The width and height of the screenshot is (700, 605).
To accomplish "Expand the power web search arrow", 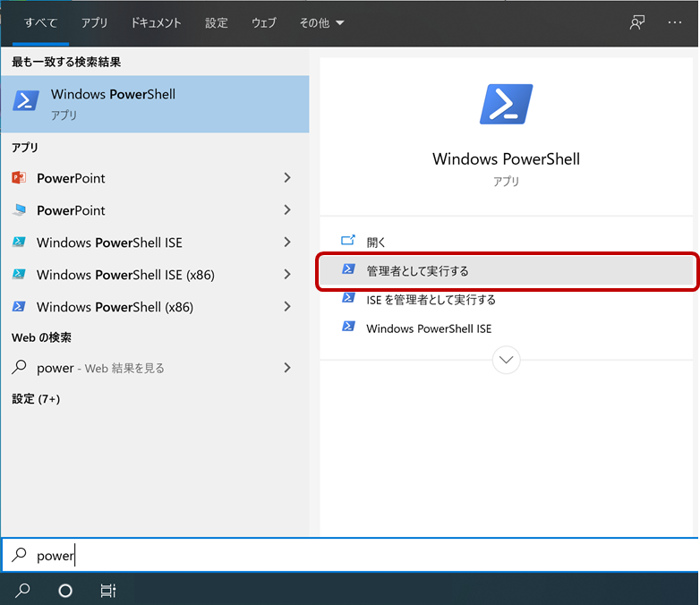I will pos(287,368).
